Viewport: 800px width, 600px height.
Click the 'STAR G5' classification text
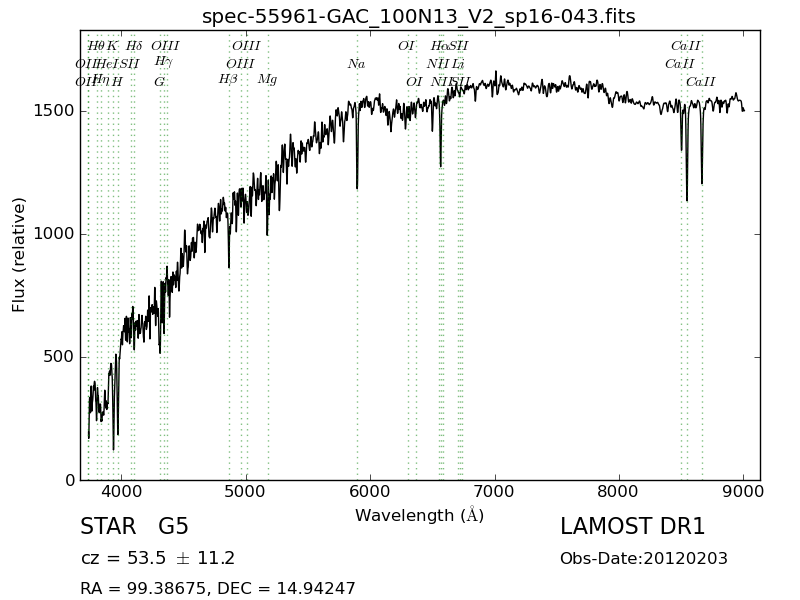[x=135, y=527]
